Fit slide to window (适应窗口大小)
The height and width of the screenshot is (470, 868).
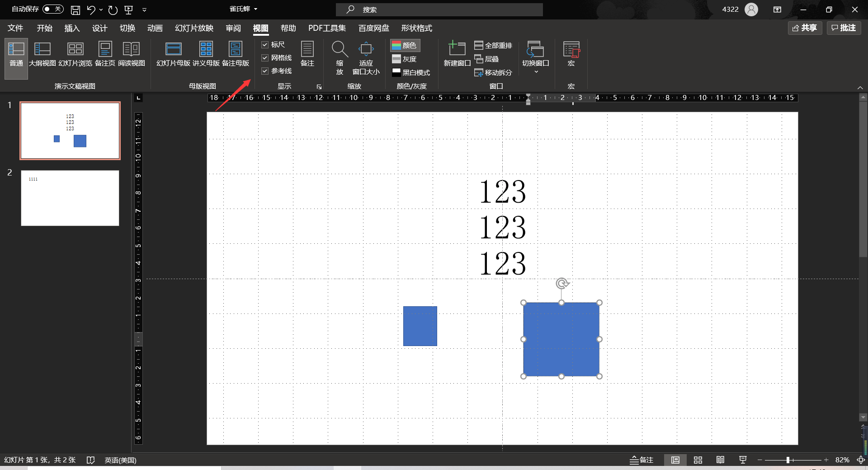coord(366,58)
